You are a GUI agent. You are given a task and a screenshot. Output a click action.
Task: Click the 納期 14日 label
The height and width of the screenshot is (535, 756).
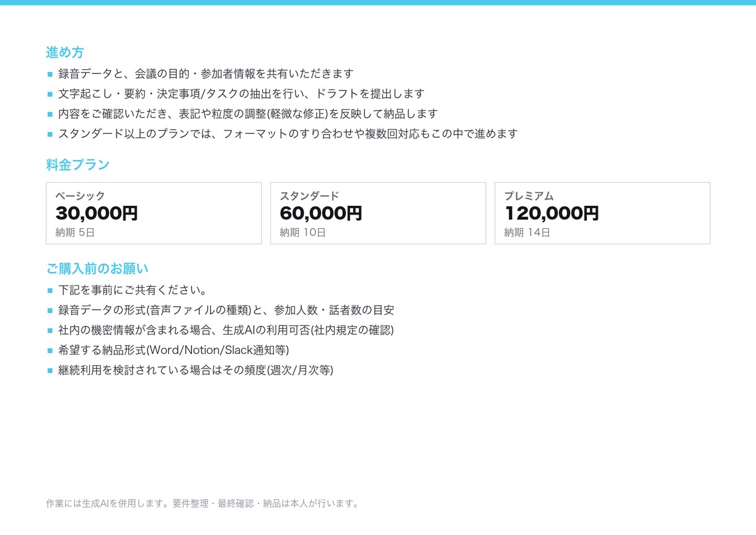pyautogui.click(x=527, y=232)
